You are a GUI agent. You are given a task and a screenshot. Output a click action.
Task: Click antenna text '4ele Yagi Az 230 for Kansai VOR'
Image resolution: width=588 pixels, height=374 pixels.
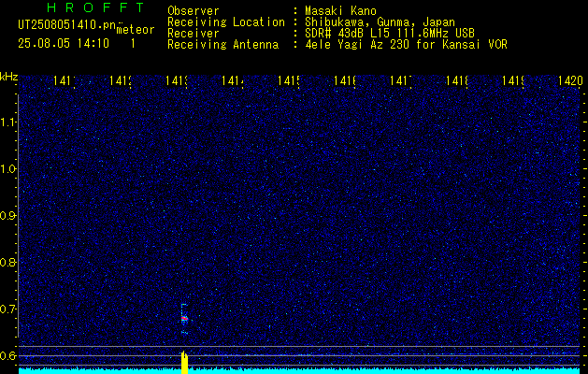tap(406, 45)
